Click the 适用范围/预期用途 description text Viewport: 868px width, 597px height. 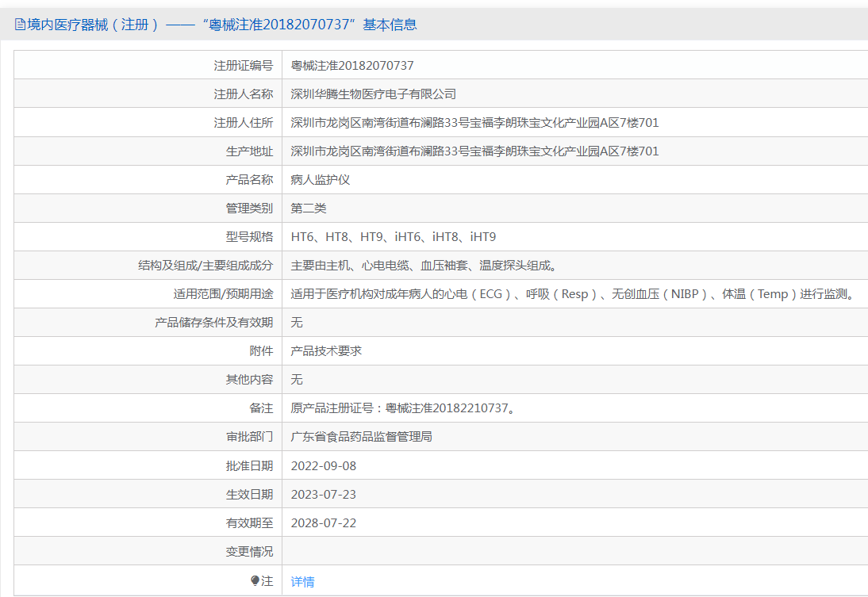pyautogui.click(x=571, y=294)
